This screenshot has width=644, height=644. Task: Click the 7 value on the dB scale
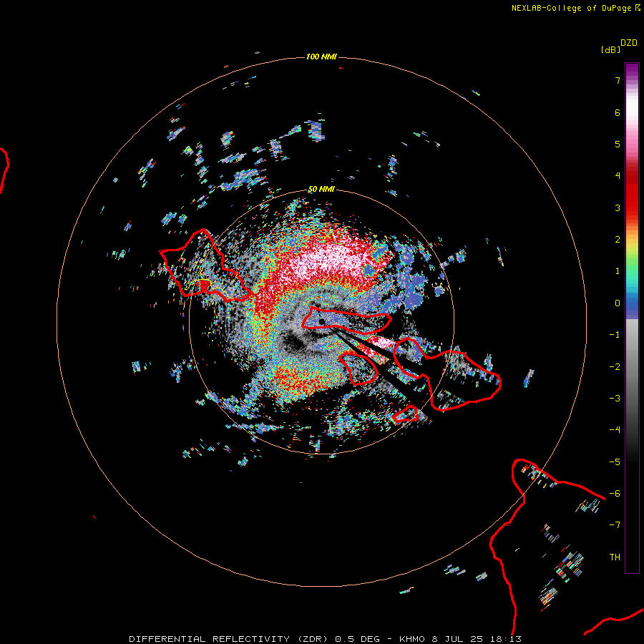618,80
